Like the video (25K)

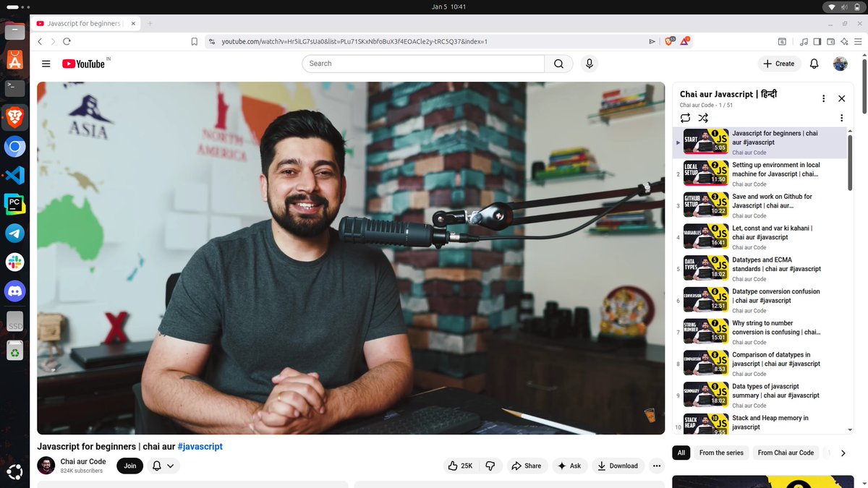460,466
